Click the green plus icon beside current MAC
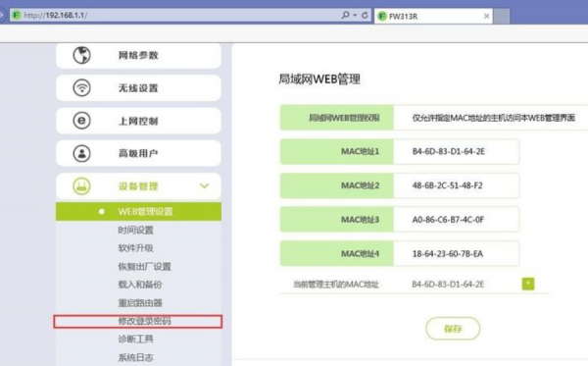Screen dimensions: 588x366 tap(528, 284)
